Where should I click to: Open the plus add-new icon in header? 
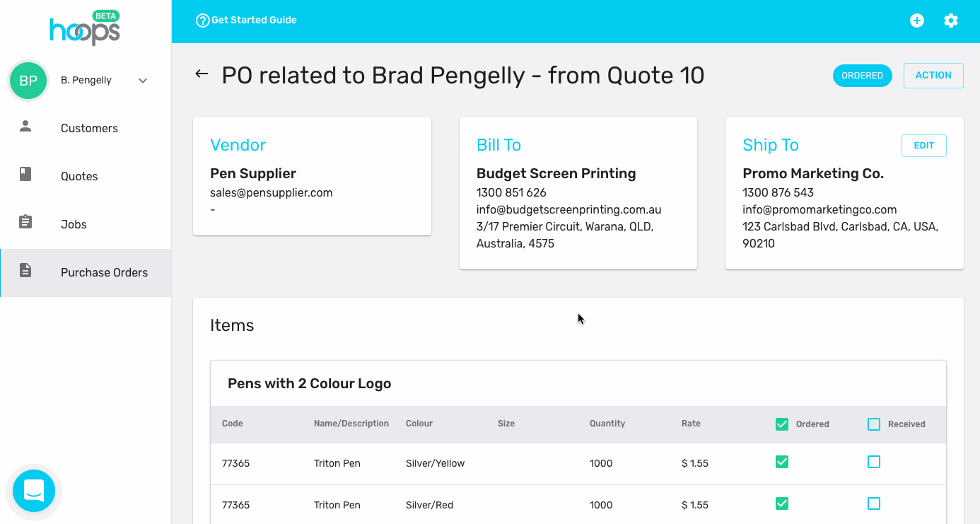click(917, 21)
